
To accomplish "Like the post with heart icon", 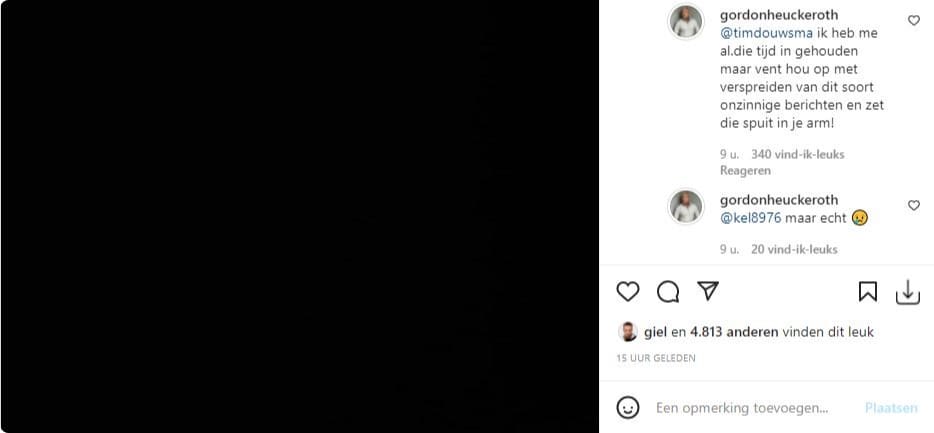I will coord(628,291).
